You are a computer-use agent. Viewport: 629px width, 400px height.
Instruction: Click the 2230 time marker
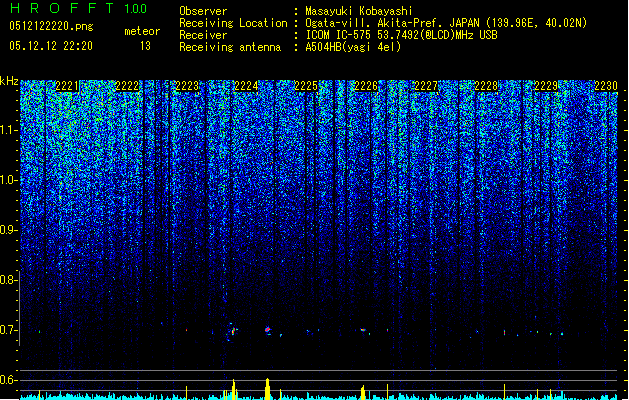click(606, 86)
